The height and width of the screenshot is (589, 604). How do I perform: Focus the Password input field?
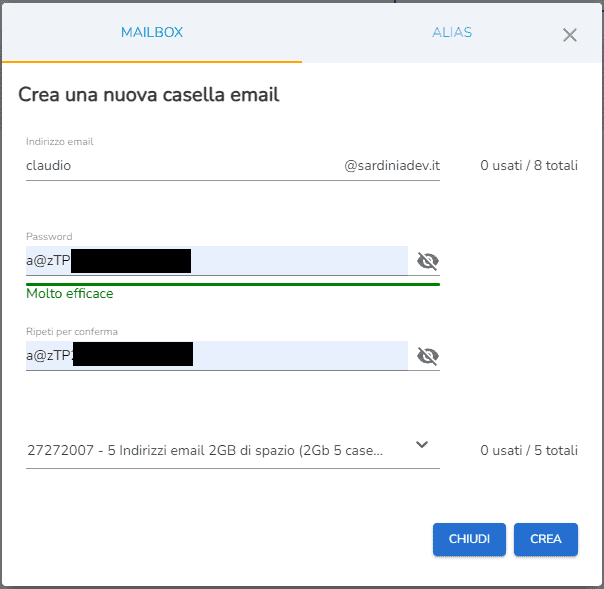[x=300, y=261]
